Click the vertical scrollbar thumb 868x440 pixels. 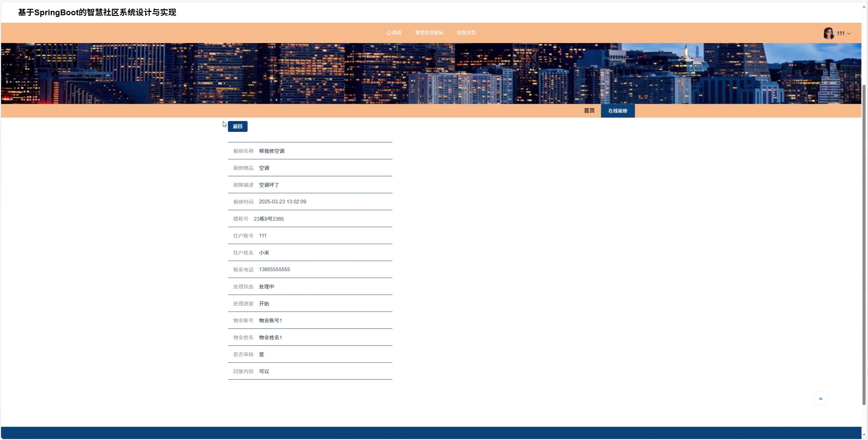pos(864,244)
